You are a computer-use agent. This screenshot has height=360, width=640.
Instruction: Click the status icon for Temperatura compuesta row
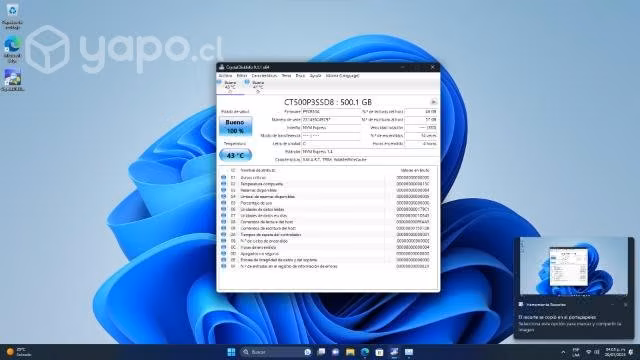(223, 184)
